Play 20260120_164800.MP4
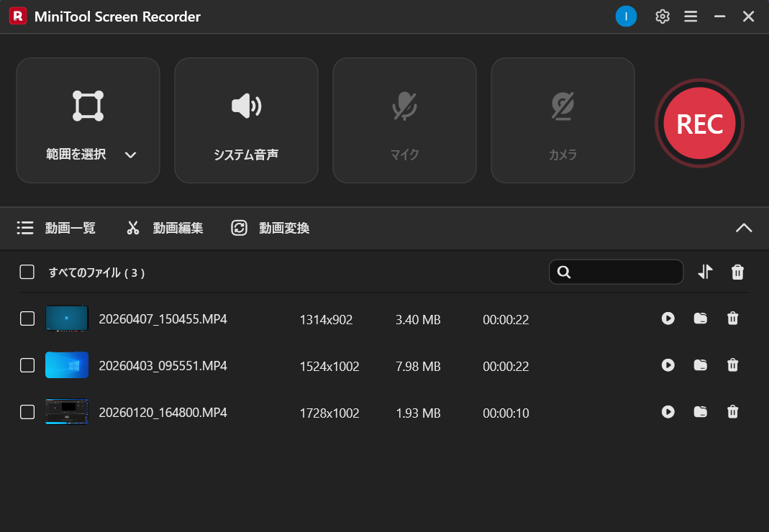The width and height of the screenshot is (769, 532). tap(668, 412)
